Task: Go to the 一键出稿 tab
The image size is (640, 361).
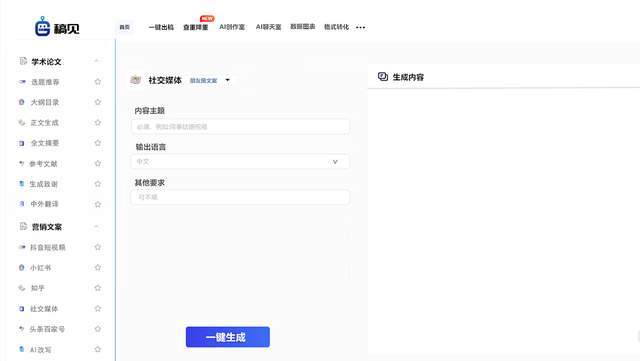Action: pos(161,27)
